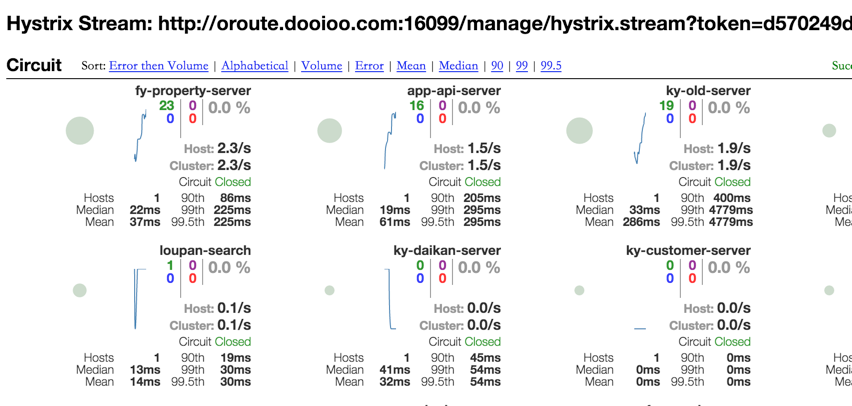Sort circuits by Volume

tap(322, 66)
